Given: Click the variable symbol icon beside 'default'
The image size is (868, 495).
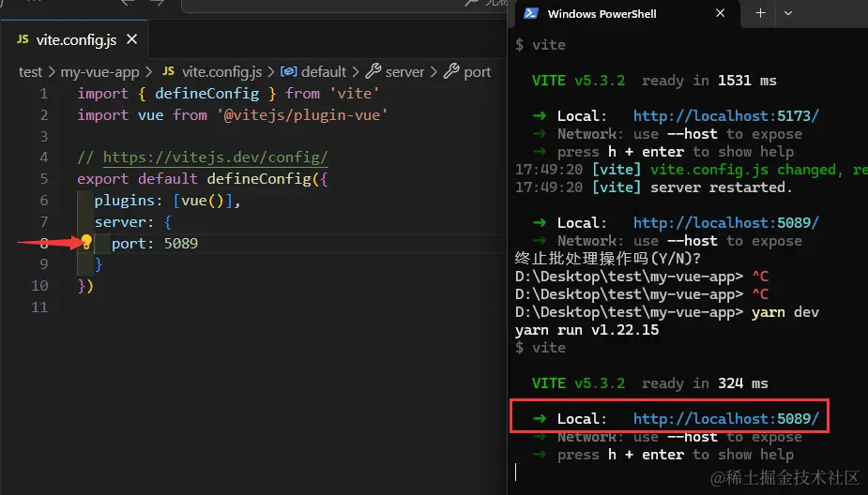Looking at the screenshot, I should point(288,71).
